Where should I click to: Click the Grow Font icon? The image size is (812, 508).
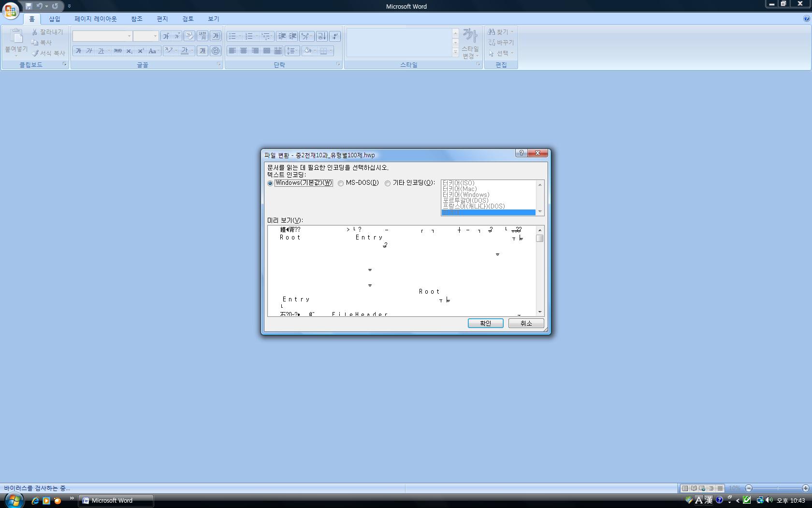pos(166,36)
